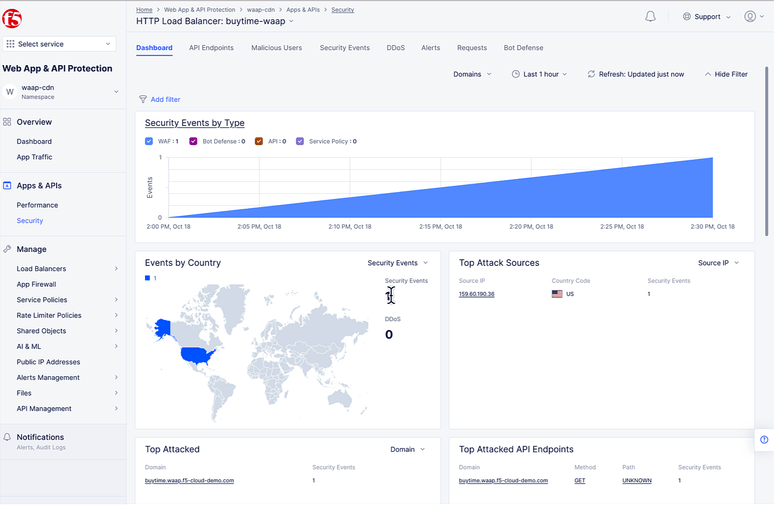Image resolution: width=774 pixels, height=505 pixels.
Task: Open source IP 159.60.190.36 link
Action: pyautogui.click(x=476, y=294)
